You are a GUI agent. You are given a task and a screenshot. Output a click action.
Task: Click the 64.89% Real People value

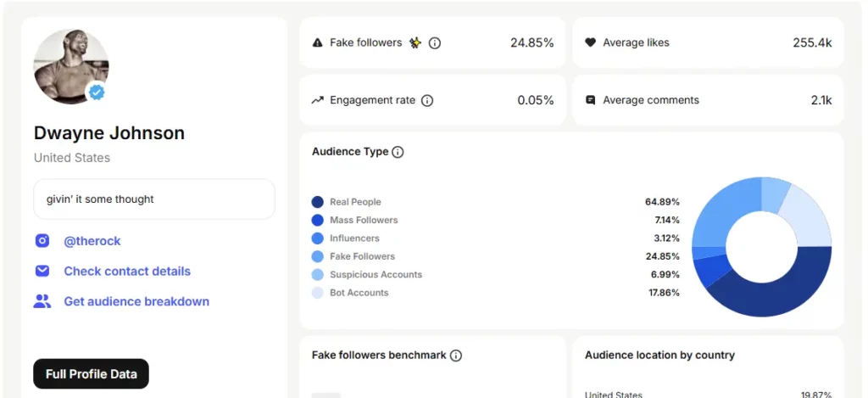point(662,202)
